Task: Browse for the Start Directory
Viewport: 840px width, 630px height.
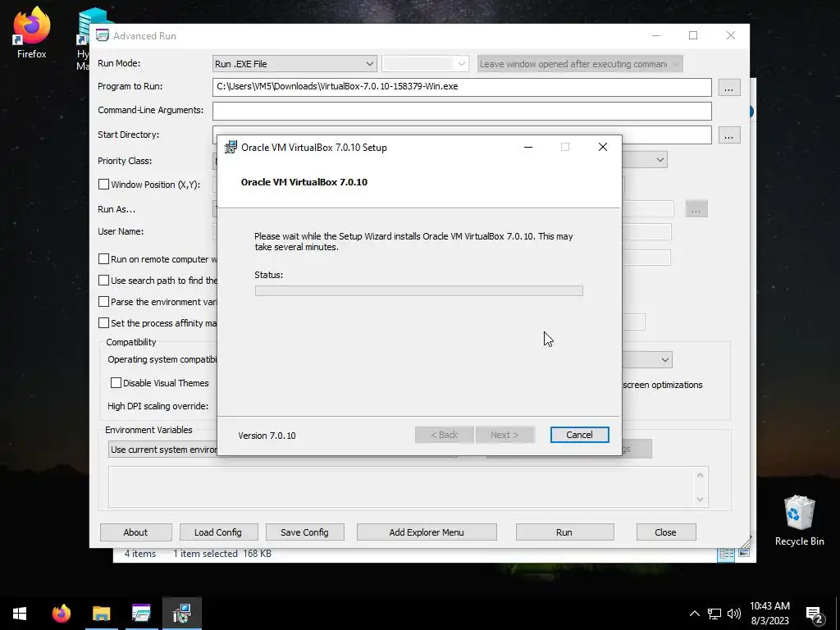Action: point(728,135)
